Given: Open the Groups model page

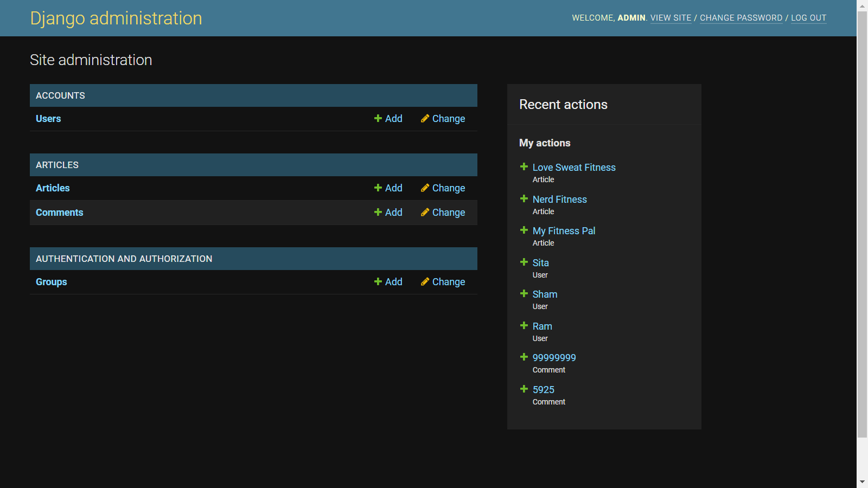Looking at the screenshot, I should tap(51, 281).
